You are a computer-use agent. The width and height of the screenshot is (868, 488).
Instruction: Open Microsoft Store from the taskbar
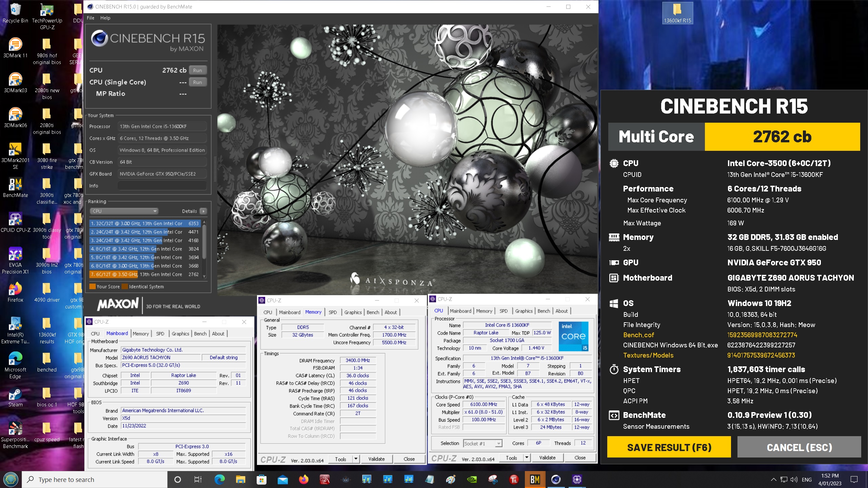262,480
